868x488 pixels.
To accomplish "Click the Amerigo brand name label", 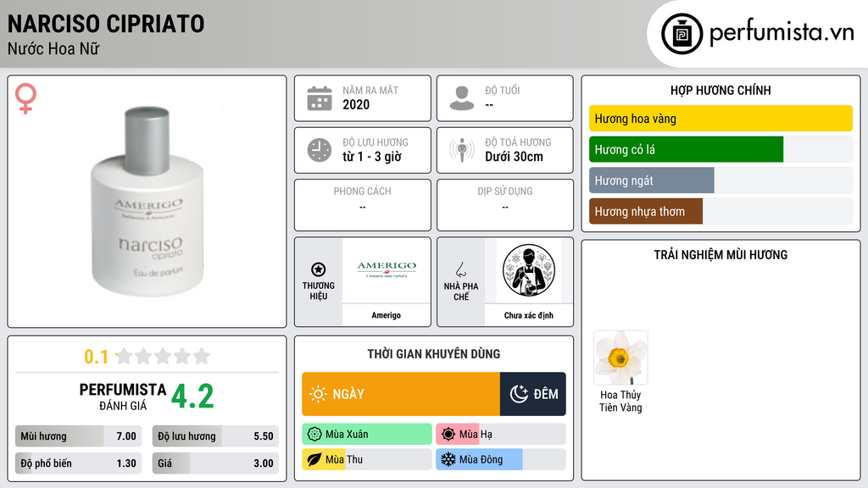I will (386, 315).
